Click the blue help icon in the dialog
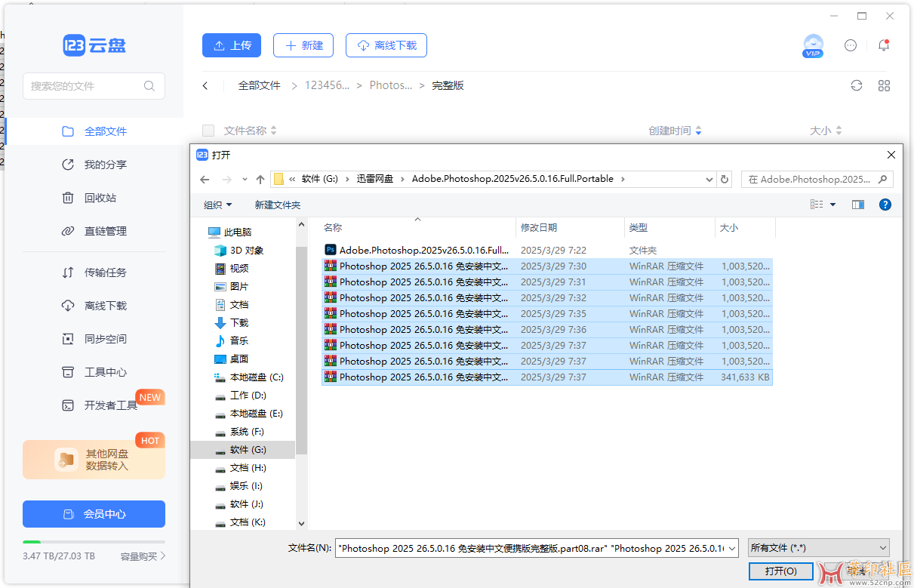This screenshot has width=914, height=588. pos(885,205)
